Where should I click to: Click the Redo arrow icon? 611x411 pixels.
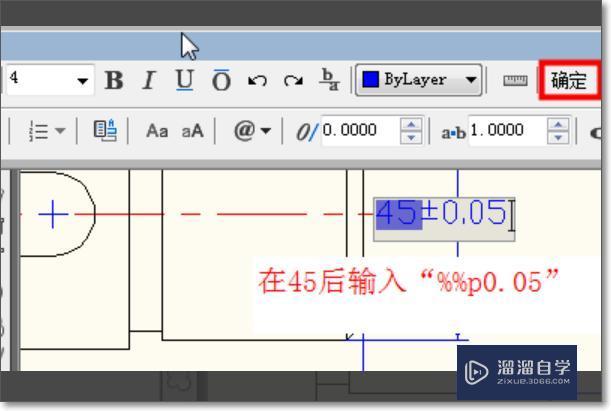(293, 81)
